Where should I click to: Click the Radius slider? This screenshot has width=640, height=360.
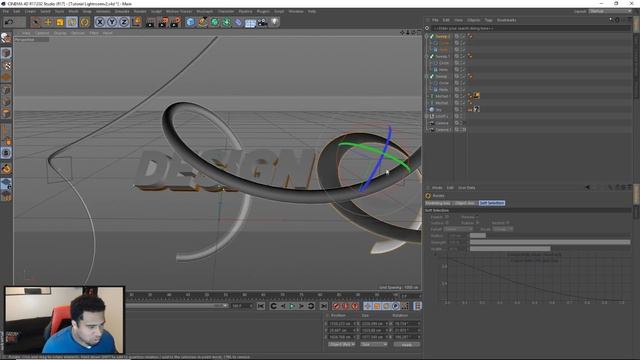(550, 236)
